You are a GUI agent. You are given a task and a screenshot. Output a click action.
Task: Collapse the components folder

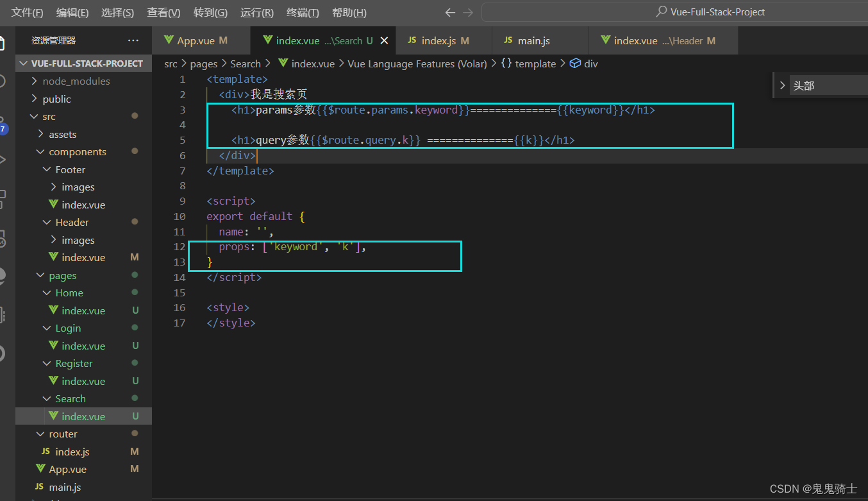[83, 151]
